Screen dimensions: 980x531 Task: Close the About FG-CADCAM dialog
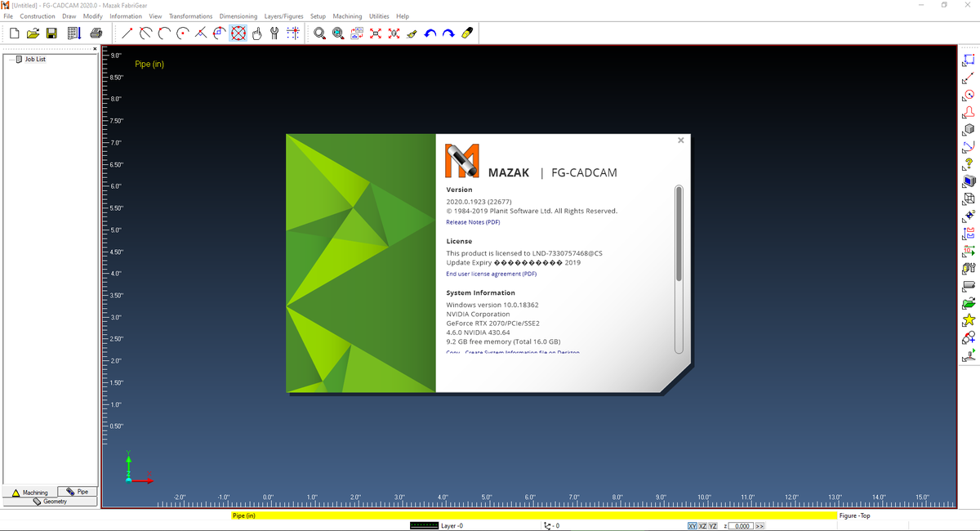click(x=681, y=141)
